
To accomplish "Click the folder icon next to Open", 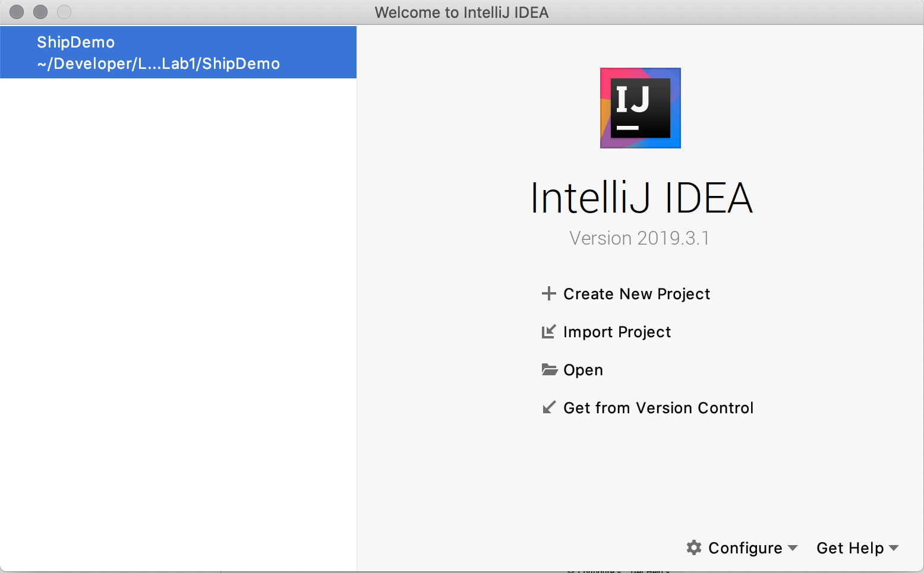I will (x=549, y=369).
